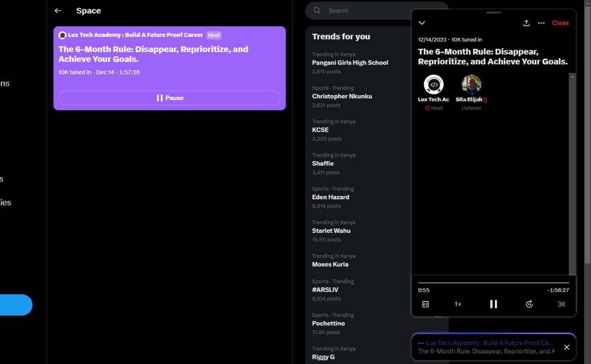Click the Host badge in purple card
Screen dimensions: 591x364
[x=214, y=35]
